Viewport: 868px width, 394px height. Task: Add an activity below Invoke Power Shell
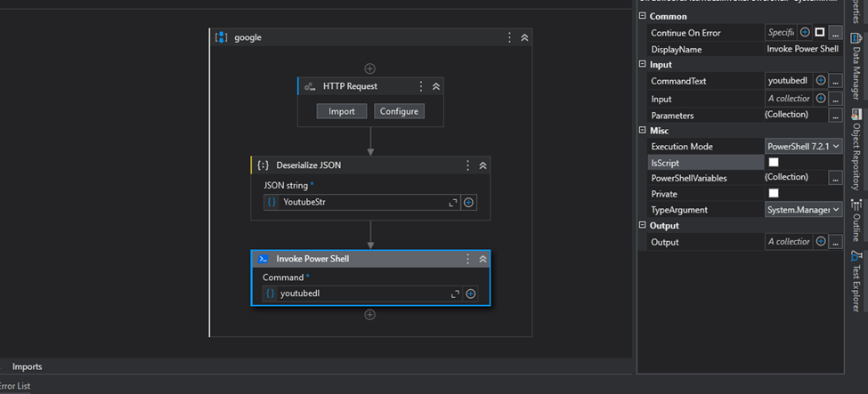(370, 314)
